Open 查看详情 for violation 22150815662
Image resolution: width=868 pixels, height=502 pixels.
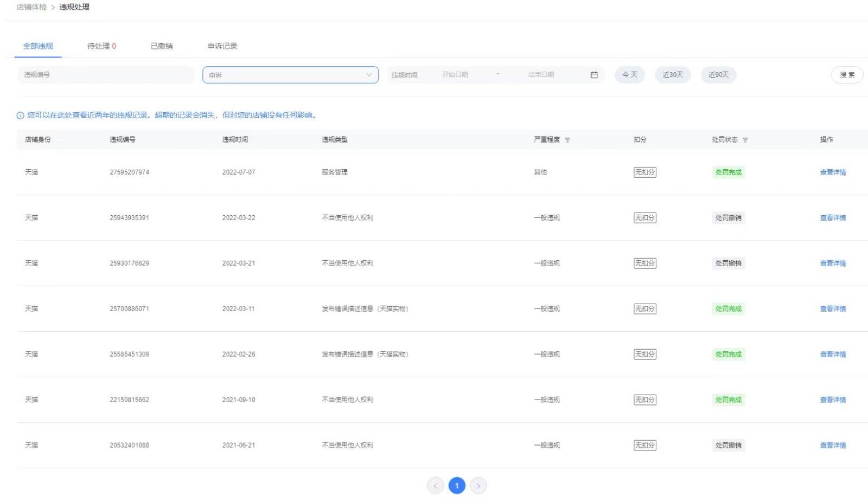(833, 400)
